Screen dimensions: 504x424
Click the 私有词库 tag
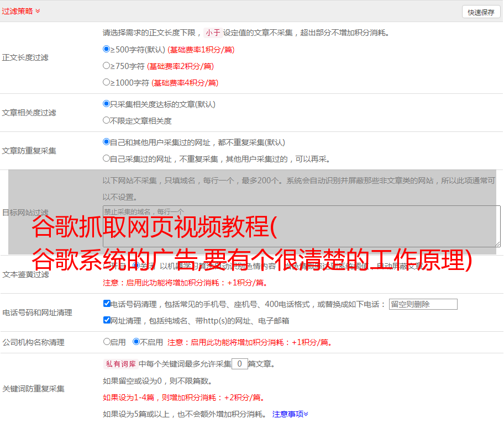119,364
